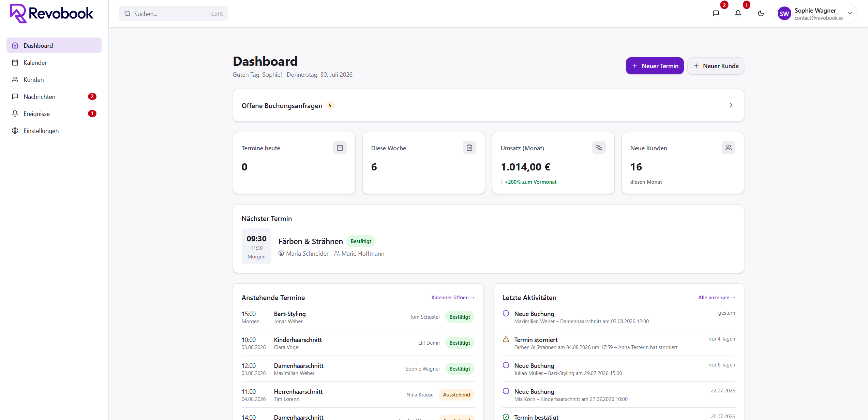Toggle dark mode moon icon
Image resolution: width=868 pixels, height=420 pixels.
coord(761,13)
